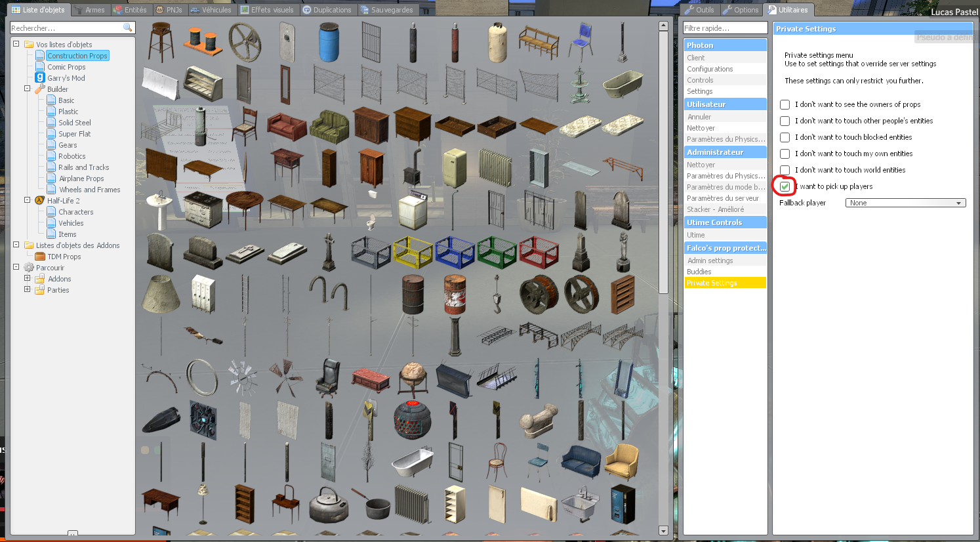Expand the Parties folder node

[x=28, y=289]
